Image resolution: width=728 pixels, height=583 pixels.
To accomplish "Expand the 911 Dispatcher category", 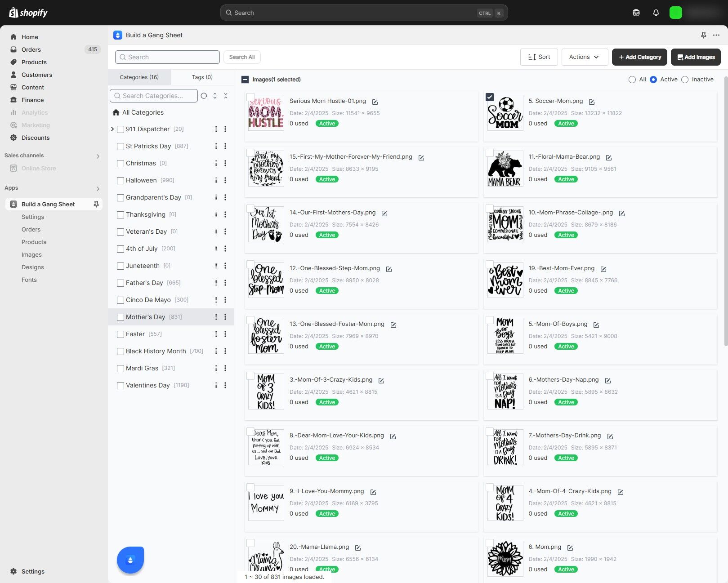I will pyautogui.click(x=112, y=129).
